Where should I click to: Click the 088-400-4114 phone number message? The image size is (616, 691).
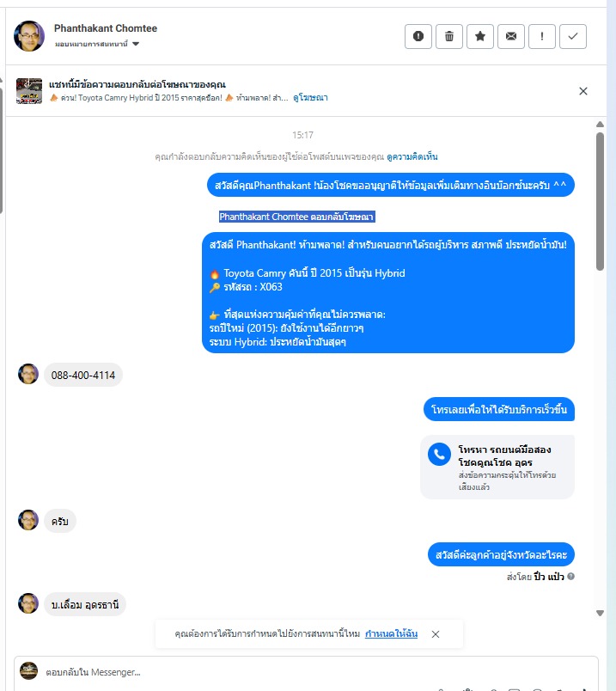82,375
